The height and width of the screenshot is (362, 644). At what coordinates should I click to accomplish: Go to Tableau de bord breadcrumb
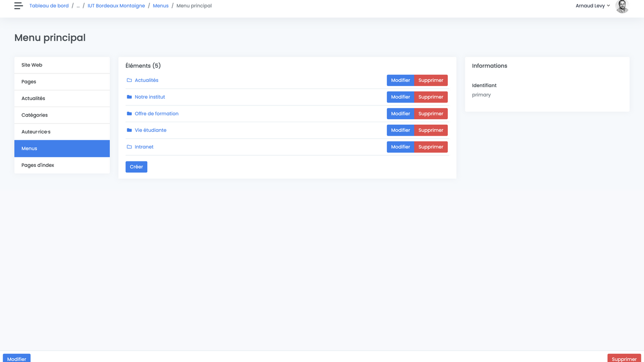click(x=49, y=6)
